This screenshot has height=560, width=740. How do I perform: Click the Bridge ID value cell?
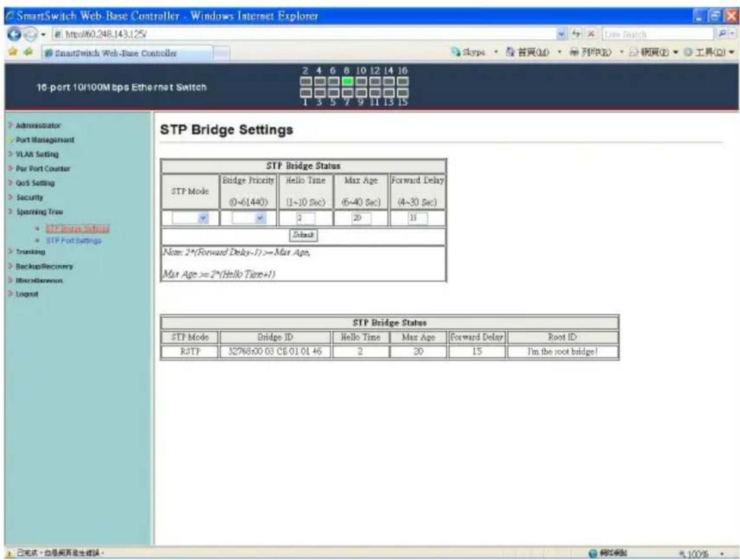(x=275, y=352)
